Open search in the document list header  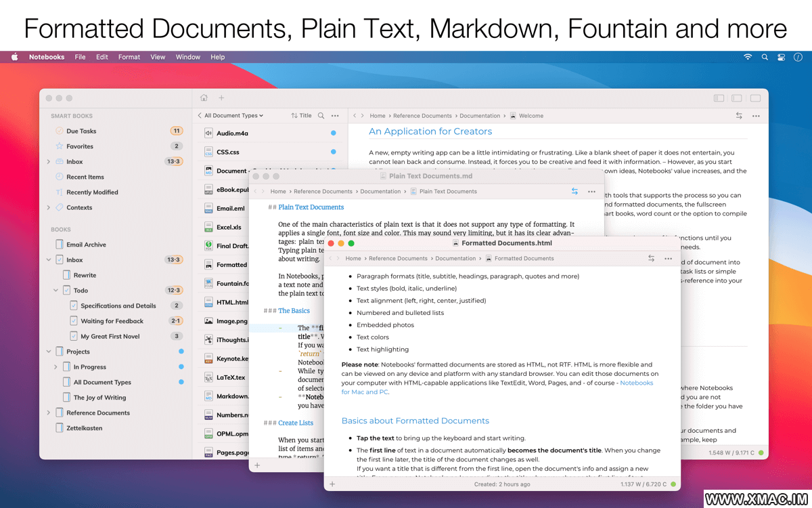pos(321,116)
